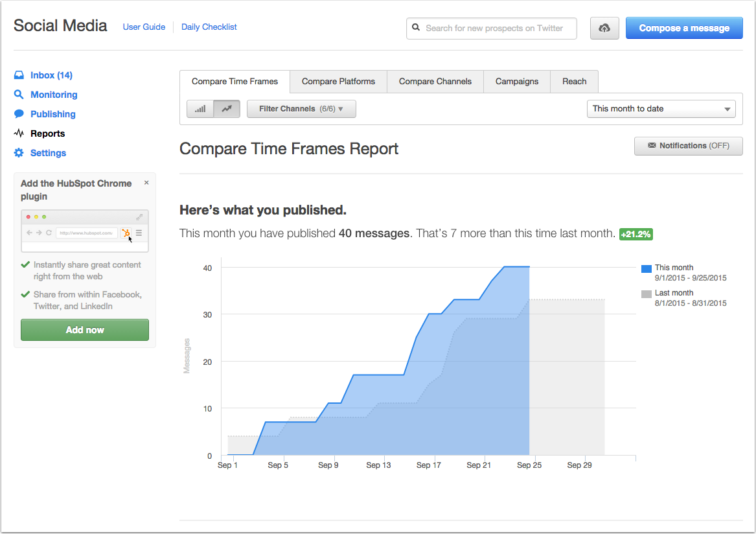The width and height of the screenshot is (756, 534).
Task: Go to Publishing section
Action: (53, 114)
